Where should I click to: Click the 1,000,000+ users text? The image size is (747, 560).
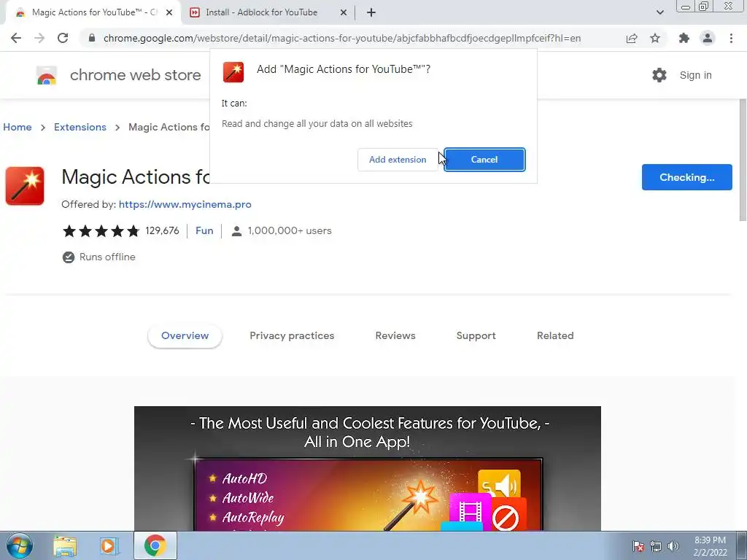pyautogui.click(x=290, y=230)
